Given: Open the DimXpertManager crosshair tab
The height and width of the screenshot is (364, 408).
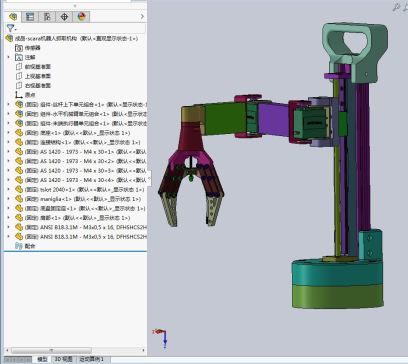Looking at the screenshot, I should (64, 17).
